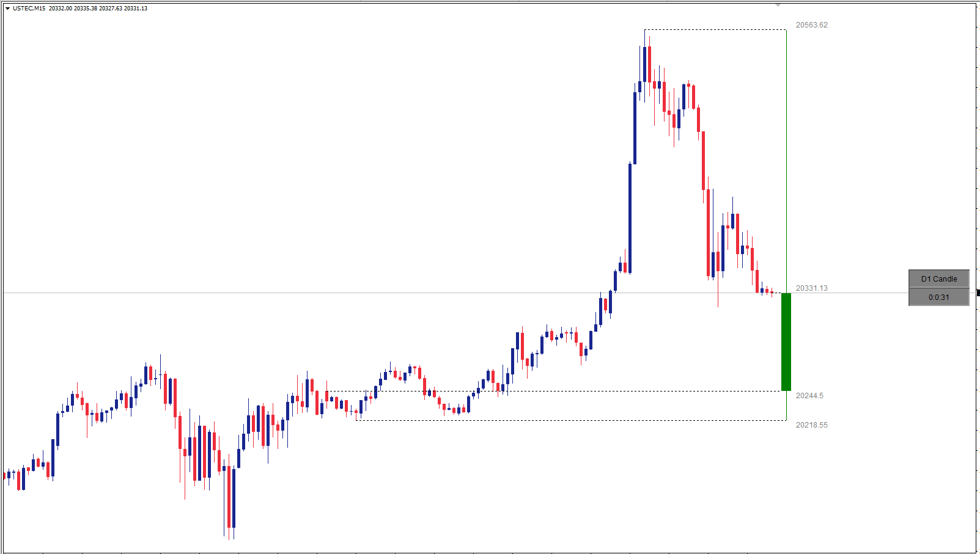
Task: Click the 0:0:31 countdown timer box
Action: tap(938, 297)
